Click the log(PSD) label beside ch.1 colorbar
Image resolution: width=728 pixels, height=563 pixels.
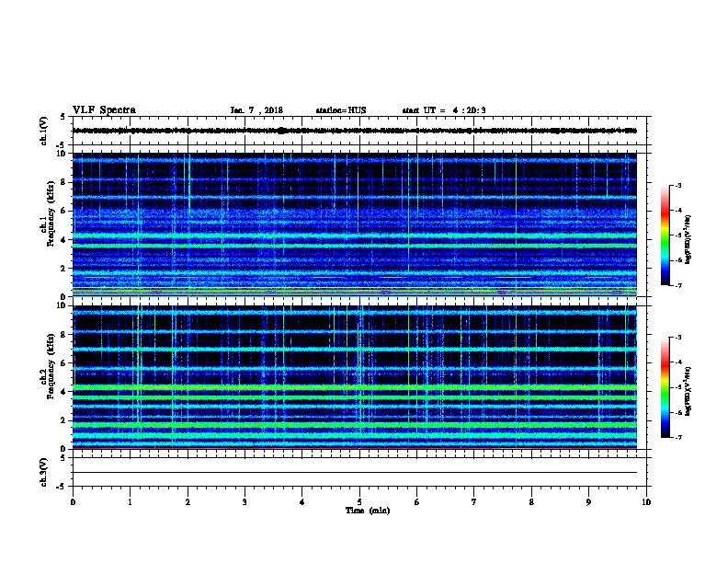[688, 239]
